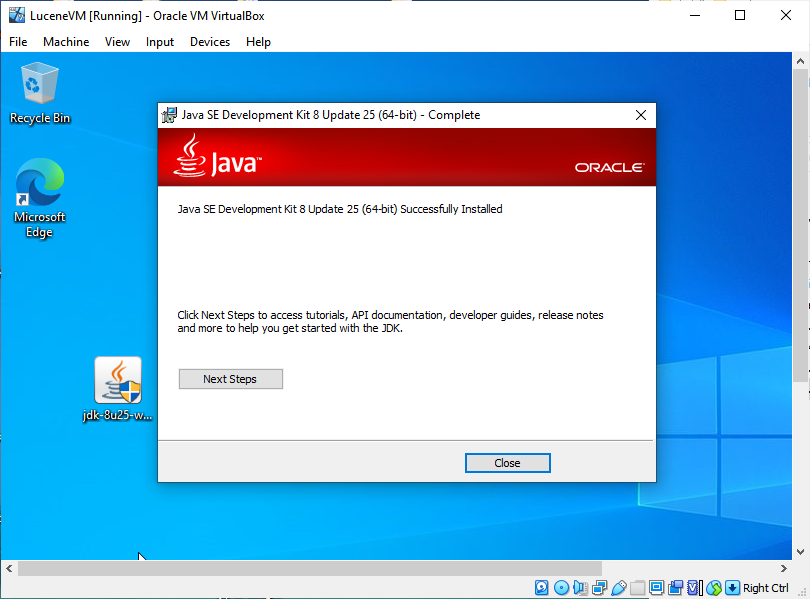The height and width of the screenshot is (599, 810).
Task: Click the audio status icon in VirtualBox
Action: click(580, 588)
